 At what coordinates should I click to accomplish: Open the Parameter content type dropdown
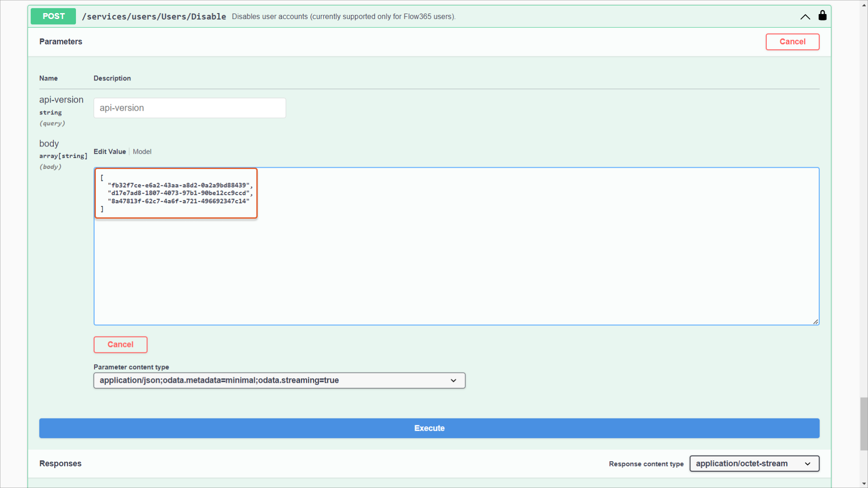[x=279, y=380]
